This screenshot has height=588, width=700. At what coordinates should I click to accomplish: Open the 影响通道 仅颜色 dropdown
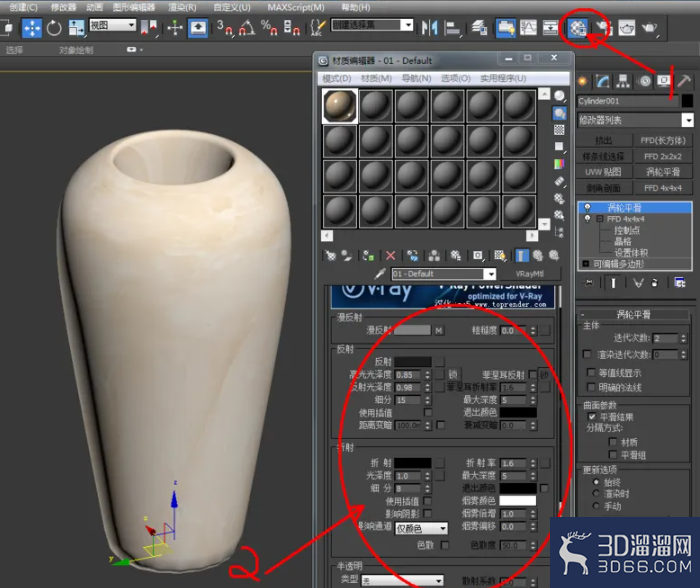point(421,528)
